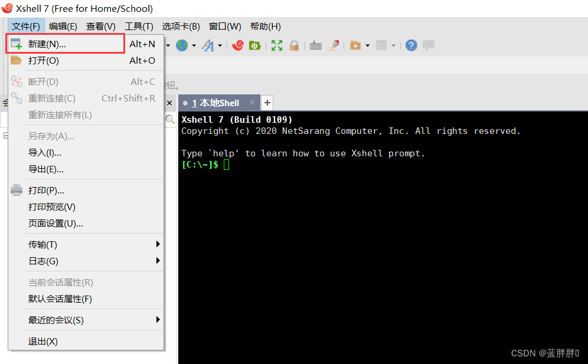Open the 选项卡(B) menu

point(181,26)
